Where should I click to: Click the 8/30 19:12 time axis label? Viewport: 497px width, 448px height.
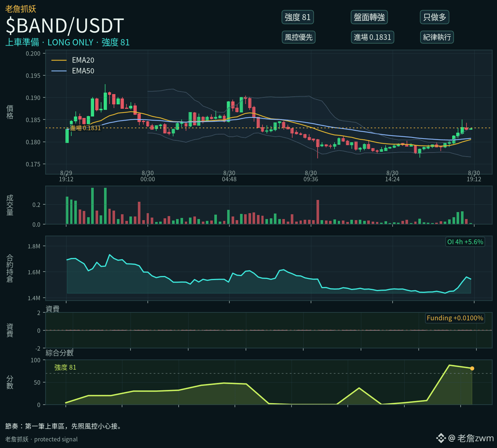click(474, 176)
